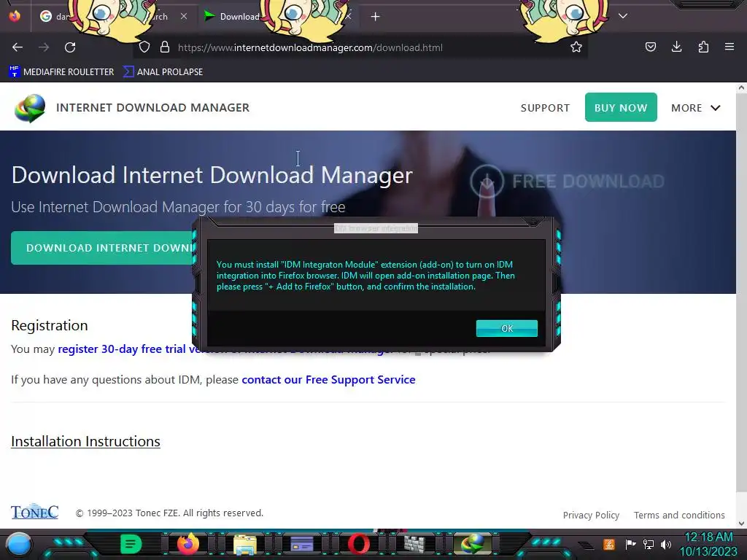The width and height of the screenshot is (747, 560).
Task: Reload the current page
Action: (x=70, y=47)
